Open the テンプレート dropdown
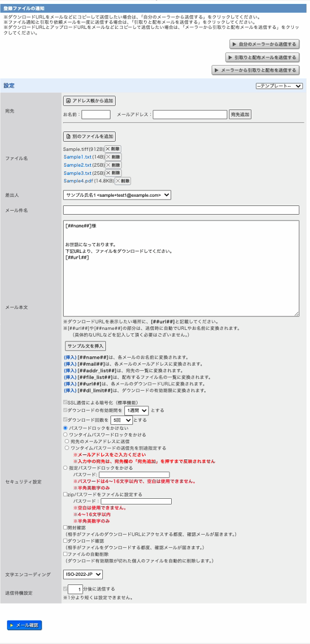310x644 pixels. pos(279,86)
